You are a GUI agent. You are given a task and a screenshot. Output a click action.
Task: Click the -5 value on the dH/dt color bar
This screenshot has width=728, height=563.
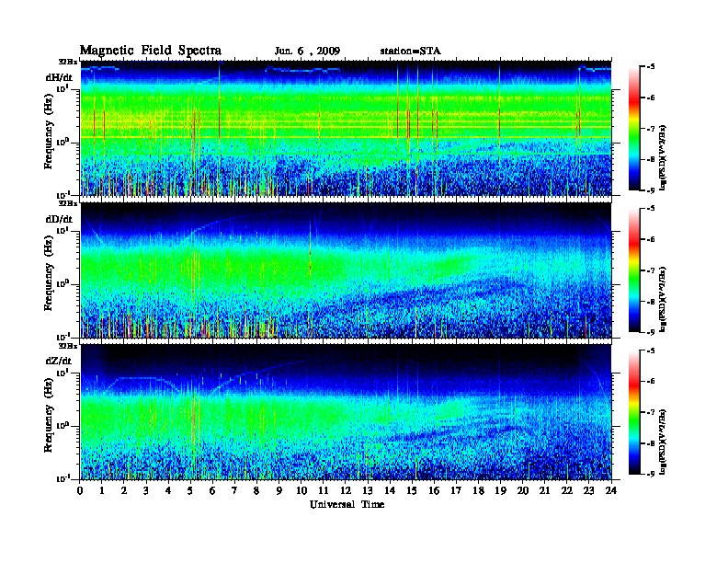651,67
